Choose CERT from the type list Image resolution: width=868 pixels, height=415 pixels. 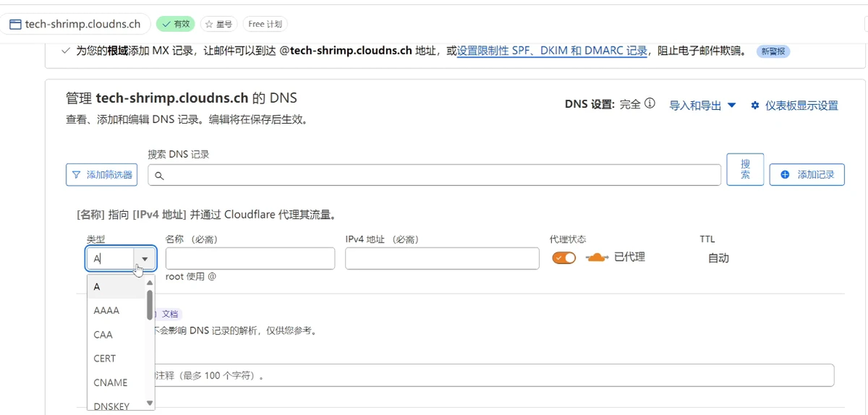click(x=117, y=358)
